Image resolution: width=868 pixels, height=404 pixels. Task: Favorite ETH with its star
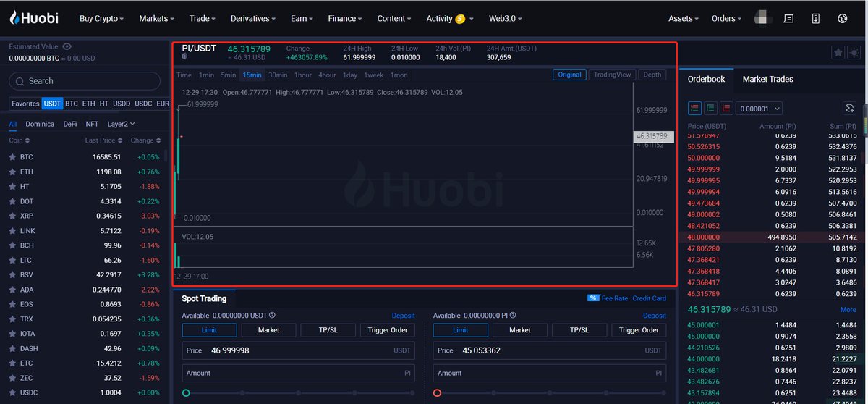pos(12,172)
